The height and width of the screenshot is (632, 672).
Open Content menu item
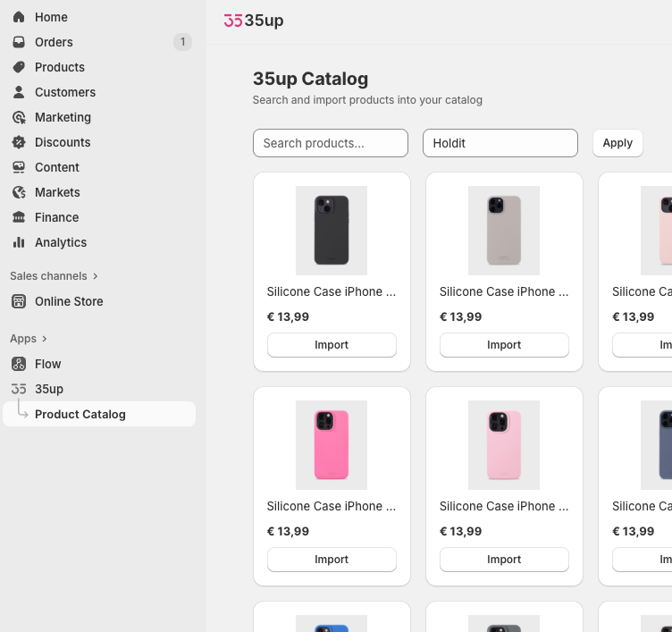coord(57,167)
